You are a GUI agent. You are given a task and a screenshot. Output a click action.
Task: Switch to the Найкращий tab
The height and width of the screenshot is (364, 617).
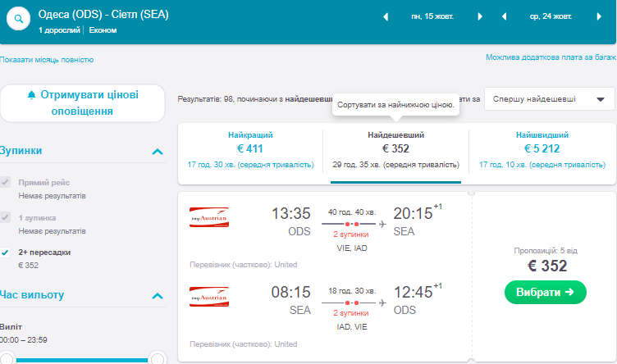[x=250, y=150]
